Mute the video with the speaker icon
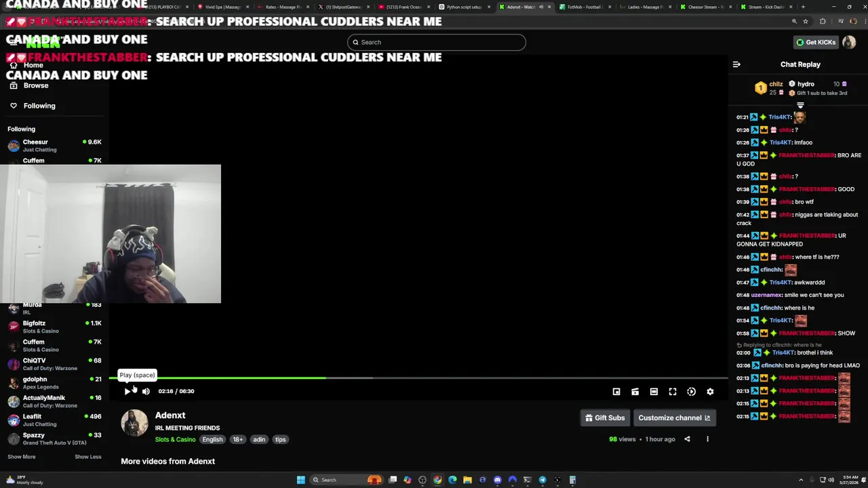Viewport: 868px width, 488px height. pyautogui.click(x=146, y=391)
